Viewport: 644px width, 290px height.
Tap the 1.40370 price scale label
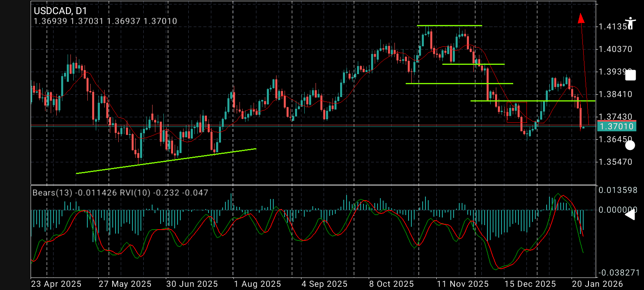pyautogui.click(x=615, y=49)
